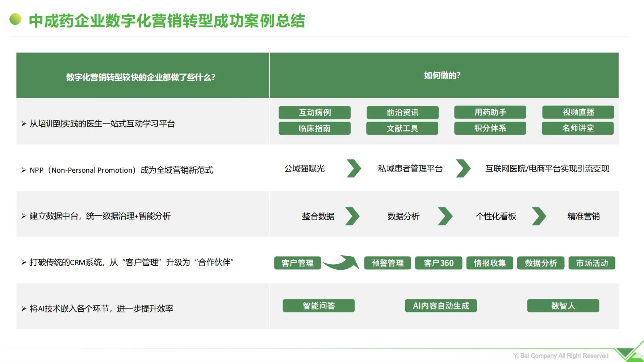The image size is (644, 362).
Task: Click the chevron arrow after 公域强曝光
Action: [x=354, y=169]
